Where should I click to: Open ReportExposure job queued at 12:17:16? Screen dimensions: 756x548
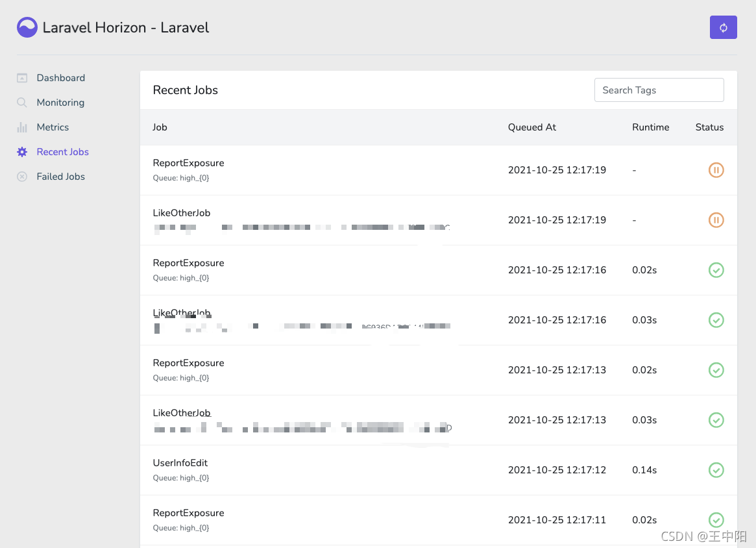(x=189, y=263)
